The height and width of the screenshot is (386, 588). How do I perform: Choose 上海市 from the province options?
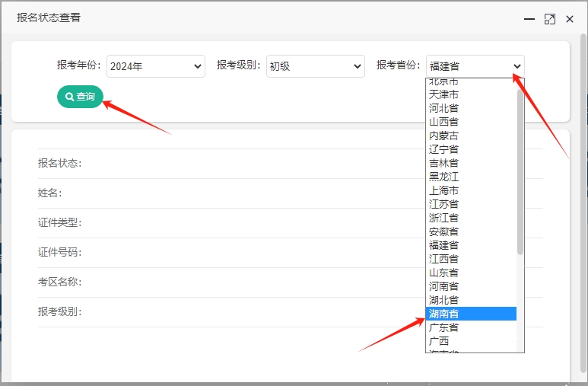[x=471, y=190]
